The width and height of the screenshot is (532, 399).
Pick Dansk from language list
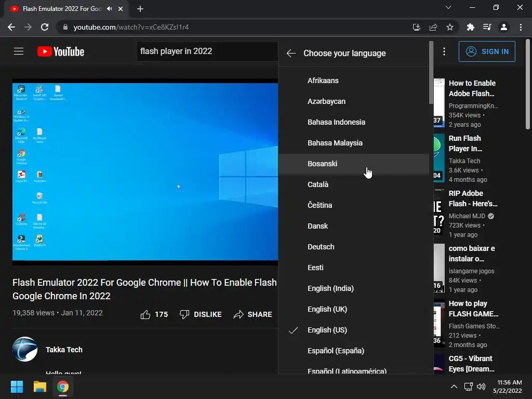coord(353,226)
